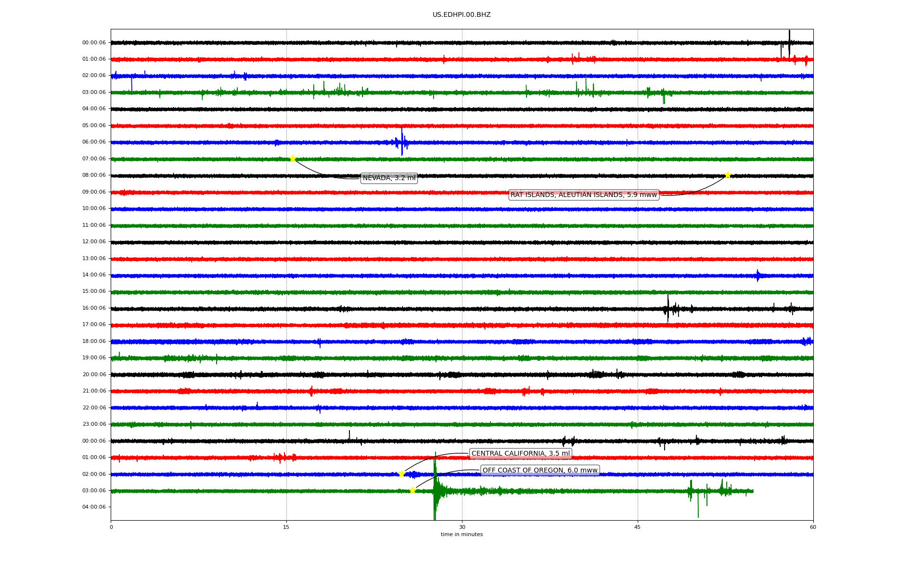Click the 45 minute tick label
Image resolution: width=924 pixels, height=578 pixels.
[x=637, y=527]
